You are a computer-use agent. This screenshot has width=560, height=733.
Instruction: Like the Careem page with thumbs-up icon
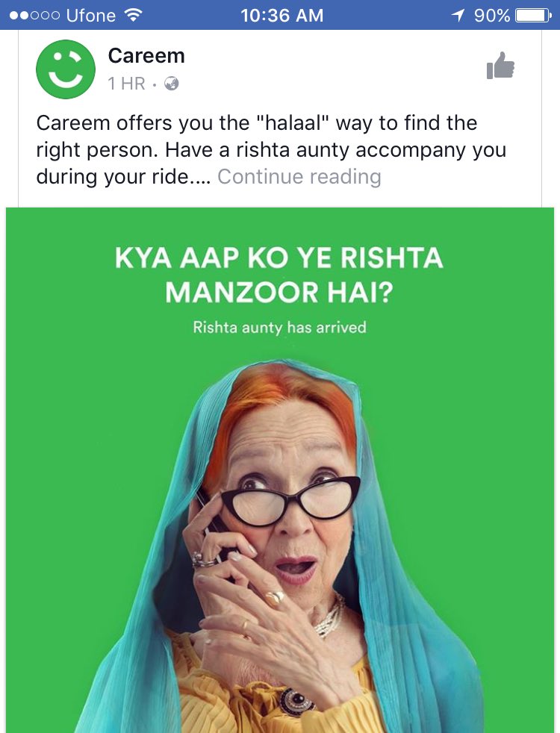click(500, 66)
